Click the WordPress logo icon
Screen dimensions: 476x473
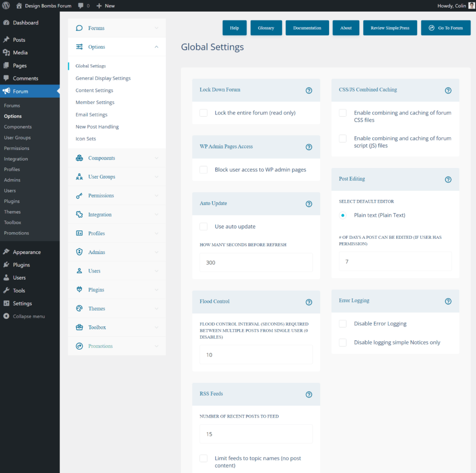(x=6, y=6)
